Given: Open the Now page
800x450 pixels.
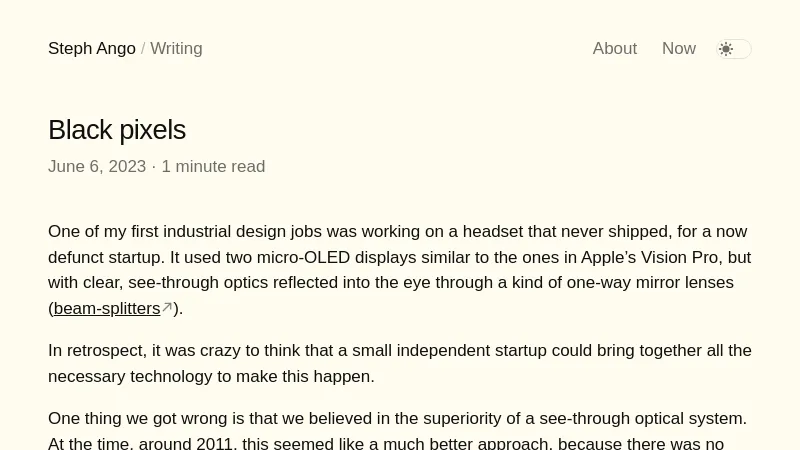Looking at the screenshot, I should [x=678, y=49].
